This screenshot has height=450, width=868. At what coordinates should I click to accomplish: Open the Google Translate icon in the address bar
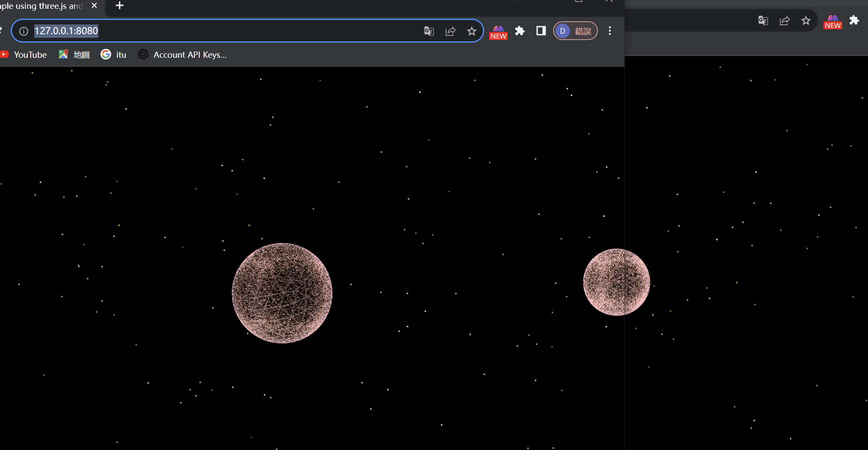tap(429, 31)
